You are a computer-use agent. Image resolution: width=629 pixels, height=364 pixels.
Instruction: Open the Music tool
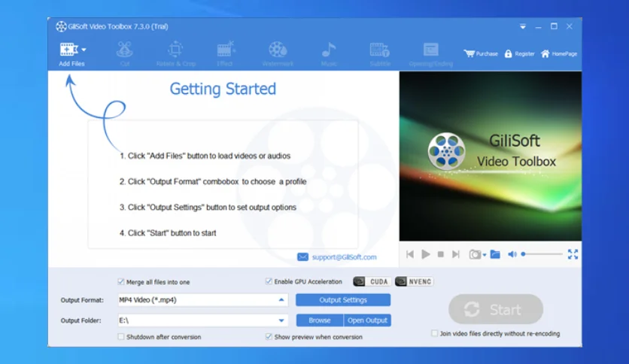pos(329,53)
